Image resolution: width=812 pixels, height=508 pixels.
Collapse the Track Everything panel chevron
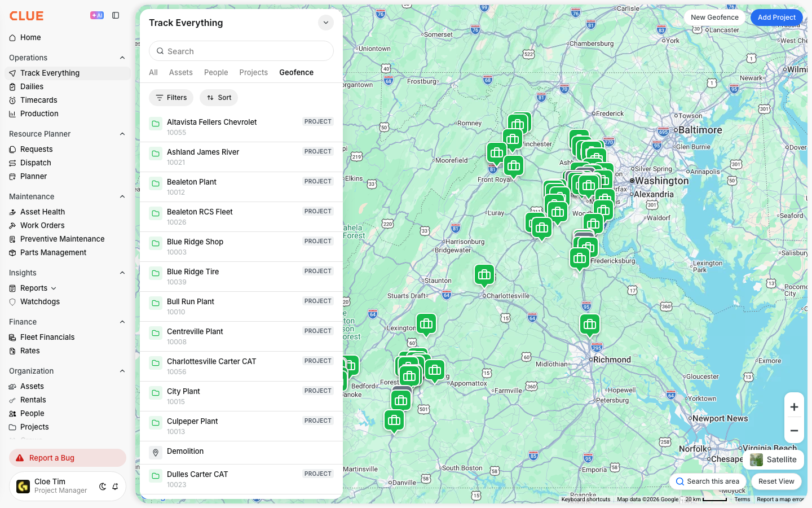tap(326, 23)
